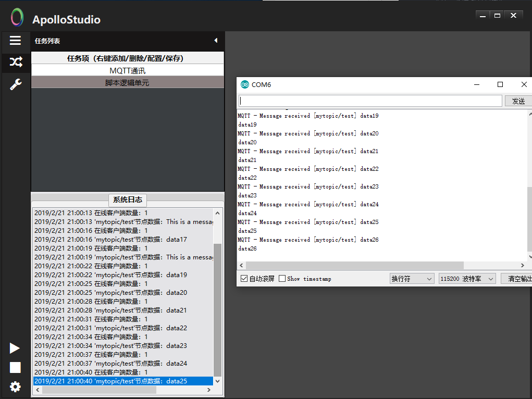
Task: Click the 任务项 column header
Action: (128, 58)
